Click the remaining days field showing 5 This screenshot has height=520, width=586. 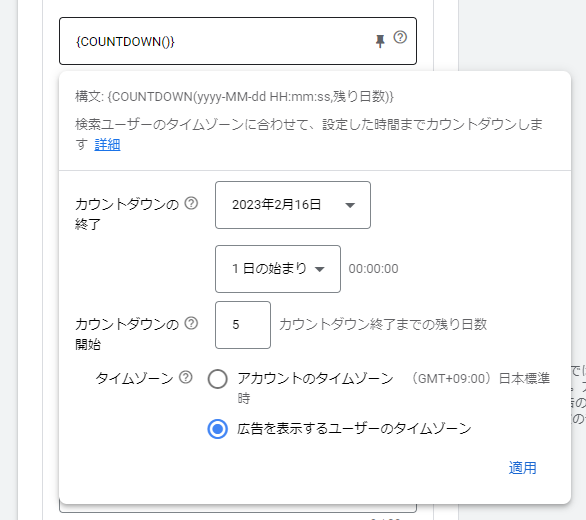tap(243, 325)
